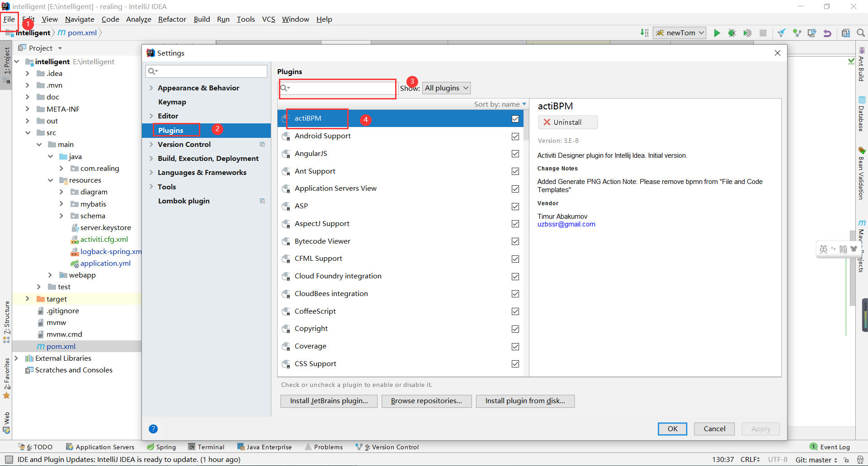Select Keymap in Settings sidebar
The height and width of the screenshot is (466, 868).
[172, 102]
